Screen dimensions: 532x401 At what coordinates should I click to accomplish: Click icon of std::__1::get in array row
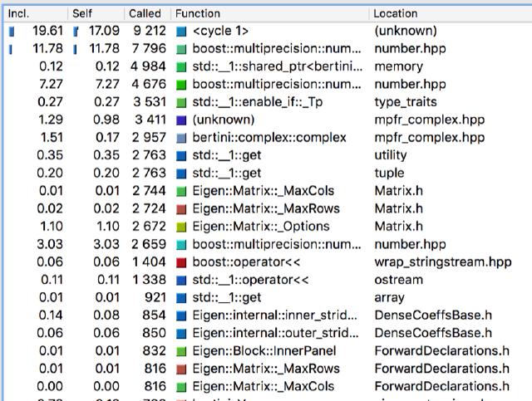pyautogui.click(x=181, y=298)
